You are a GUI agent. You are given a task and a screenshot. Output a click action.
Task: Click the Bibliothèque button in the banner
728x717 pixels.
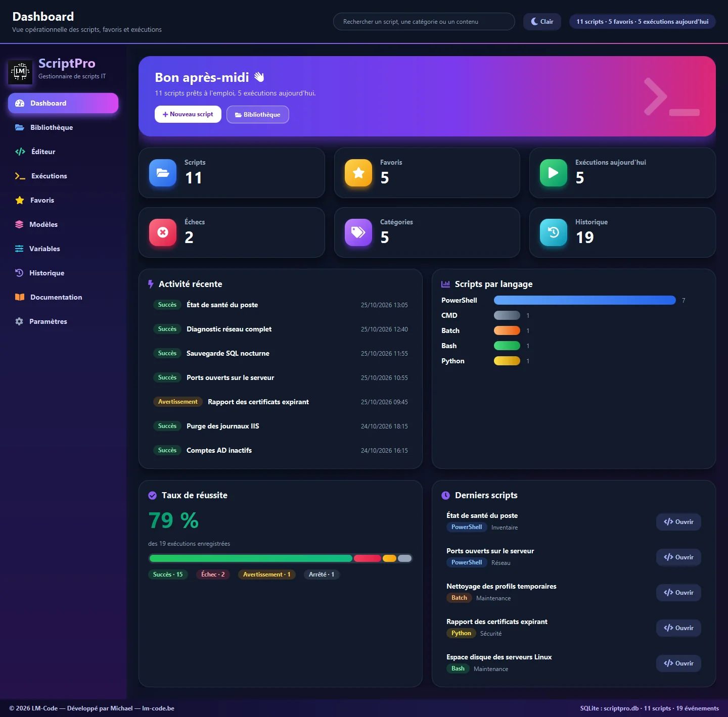258,114
